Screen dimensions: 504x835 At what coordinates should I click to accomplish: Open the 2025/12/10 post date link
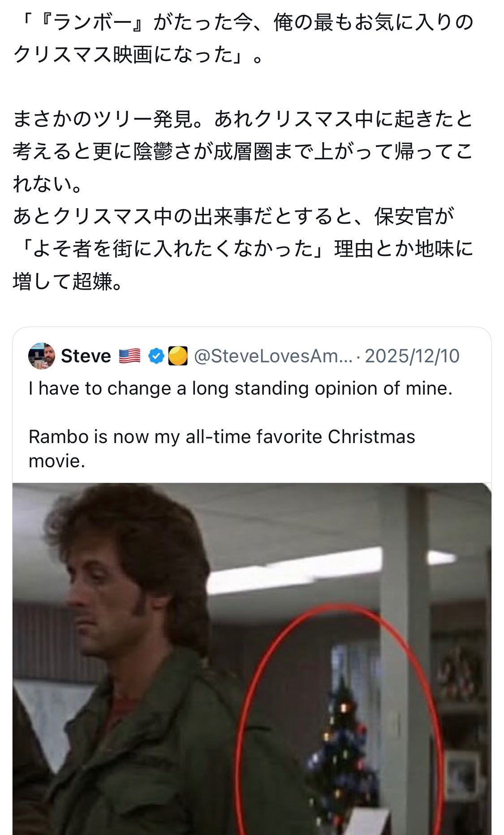click(412, 356)
